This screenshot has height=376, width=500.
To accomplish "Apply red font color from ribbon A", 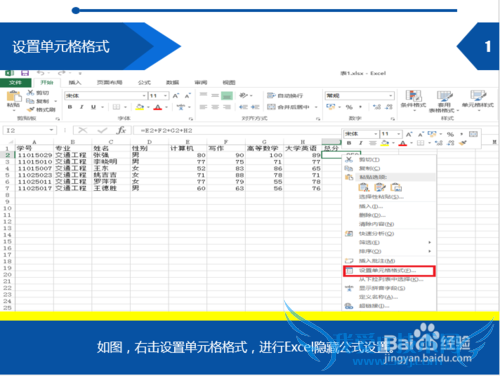I will (x=158, y=107).
